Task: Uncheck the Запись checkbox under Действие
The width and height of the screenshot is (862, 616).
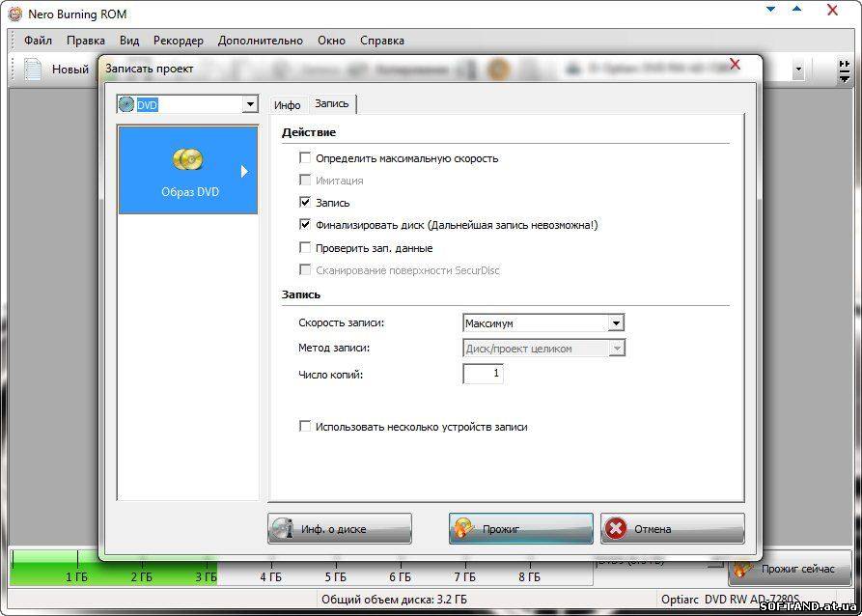Action: coord(305,203)
